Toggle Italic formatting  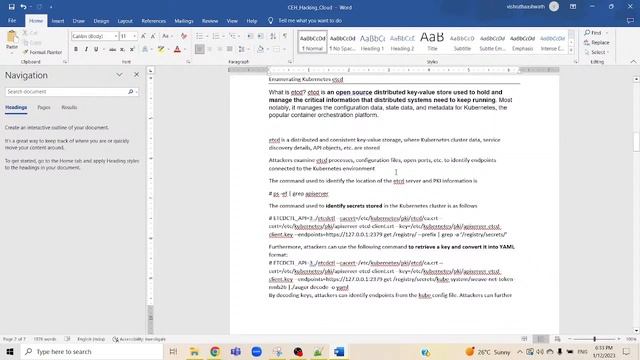[x=86, y=49]
